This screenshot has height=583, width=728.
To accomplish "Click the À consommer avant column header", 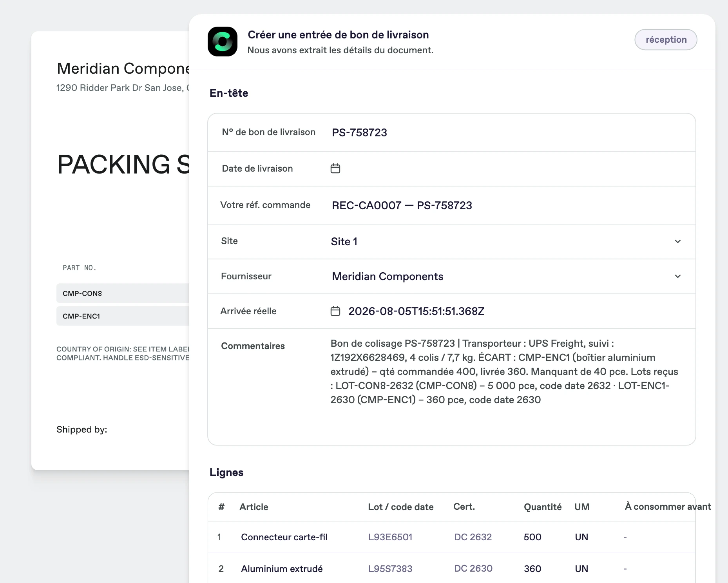I will [668, 507].
